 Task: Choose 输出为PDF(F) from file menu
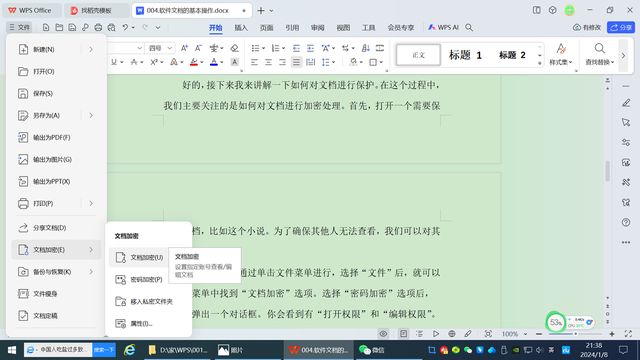tap(56, 138)
